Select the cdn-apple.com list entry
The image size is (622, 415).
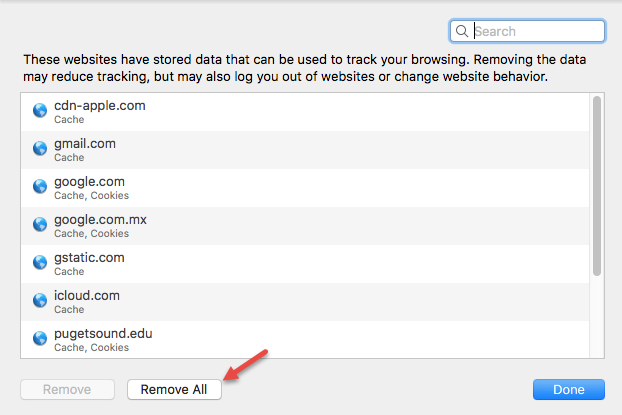305,112
